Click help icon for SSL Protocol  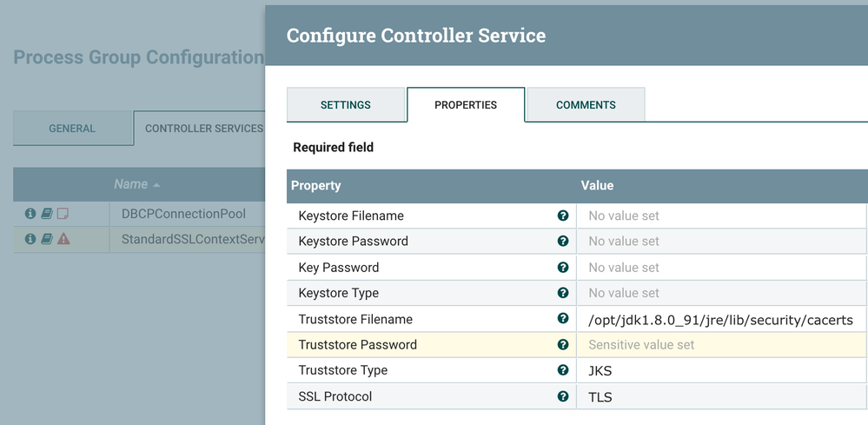click(x=563, y=396)
